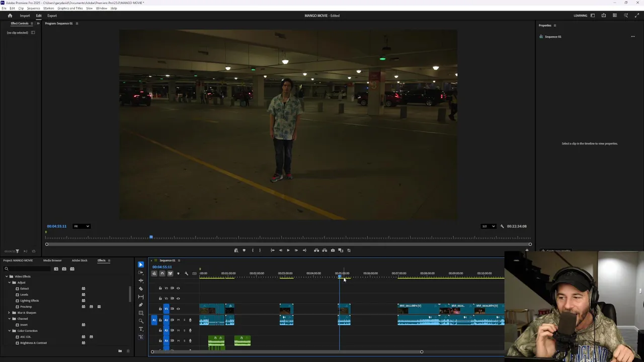The width and height of the screenshot is (644, 362).
Task: Select the Ripple Edit tool
Action: [x=141, y=281]
